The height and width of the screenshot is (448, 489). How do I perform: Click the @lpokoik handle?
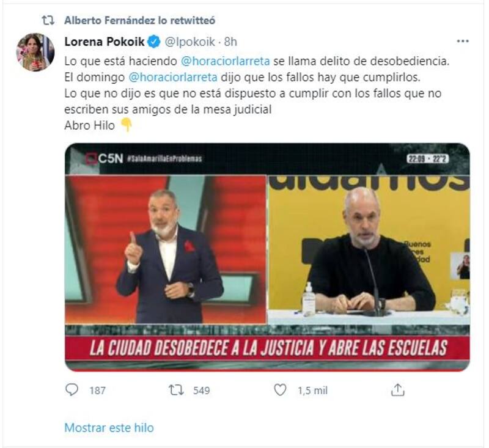[189, 42]
